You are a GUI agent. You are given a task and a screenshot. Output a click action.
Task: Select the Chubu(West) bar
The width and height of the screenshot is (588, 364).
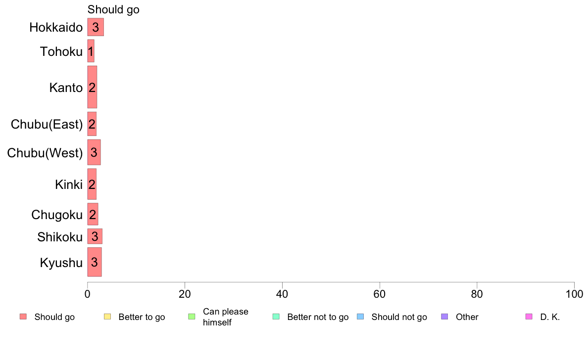(x=94, y=152)
